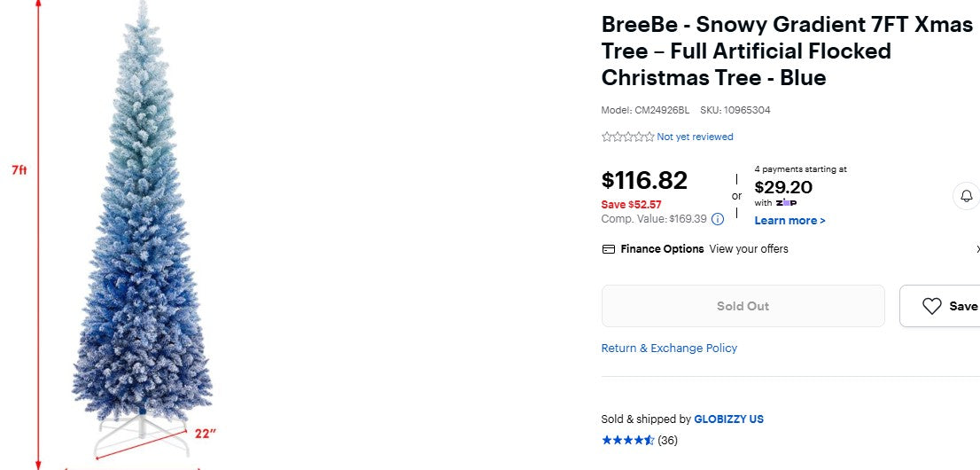This screenshot has width=980, height=470.
Task: Open the Return & Exchange Policy link
Action: click(x=669, y=349)
